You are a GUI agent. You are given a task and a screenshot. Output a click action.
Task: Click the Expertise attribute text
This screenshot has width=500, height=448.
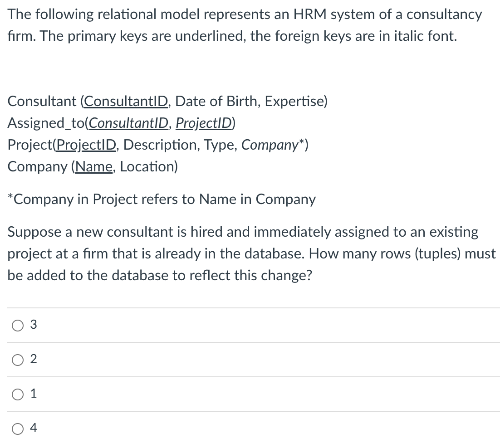(295, 101)
